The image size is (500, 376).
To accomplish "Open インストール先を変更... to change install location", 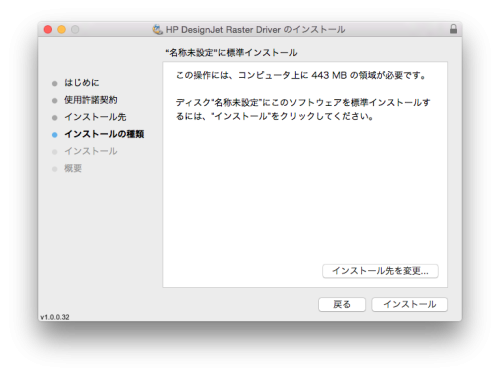I will (x=380, y=271).
